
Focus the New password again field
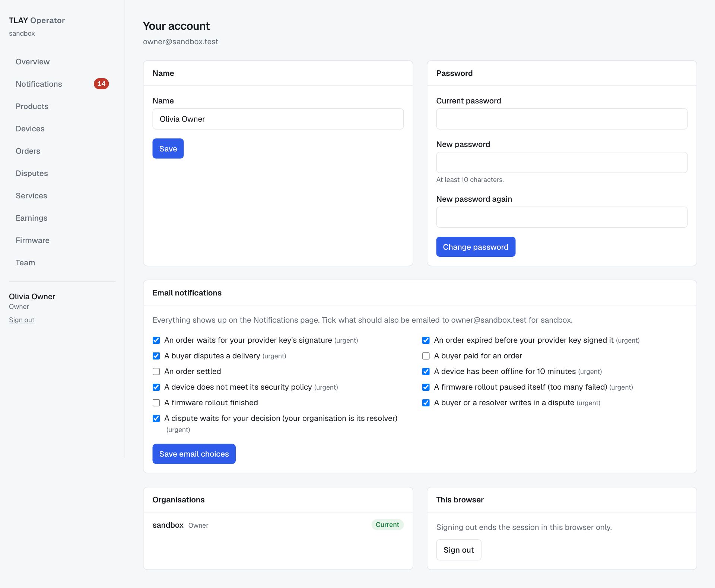point(562,217)
